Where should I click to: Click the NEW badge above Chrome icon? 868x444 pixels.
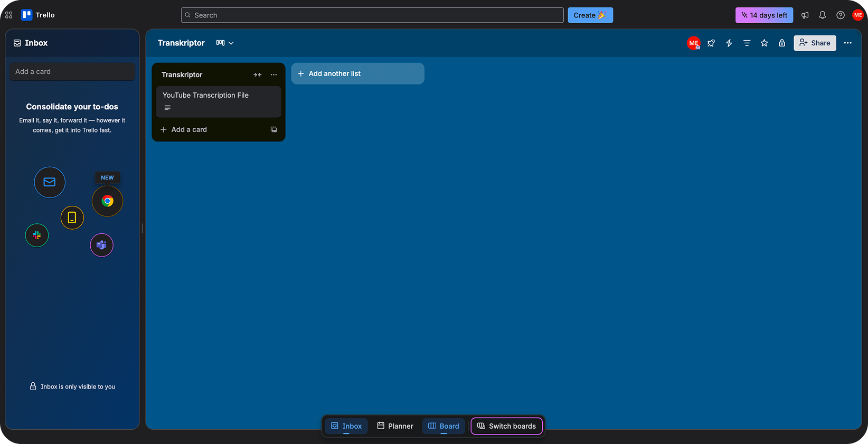point(107,178)
